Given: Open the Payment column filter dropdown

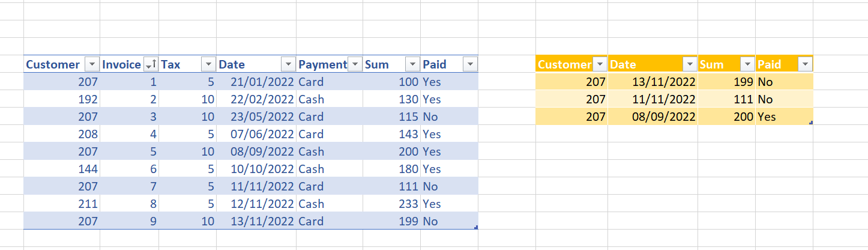Looking at the screenshot, I should [355, 64].
